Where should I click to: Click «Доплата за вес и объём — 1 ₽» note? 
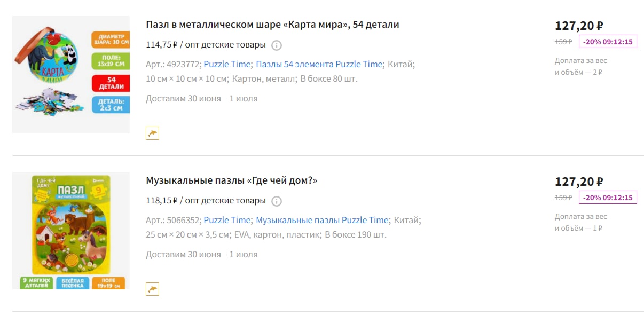click(581, 222)
